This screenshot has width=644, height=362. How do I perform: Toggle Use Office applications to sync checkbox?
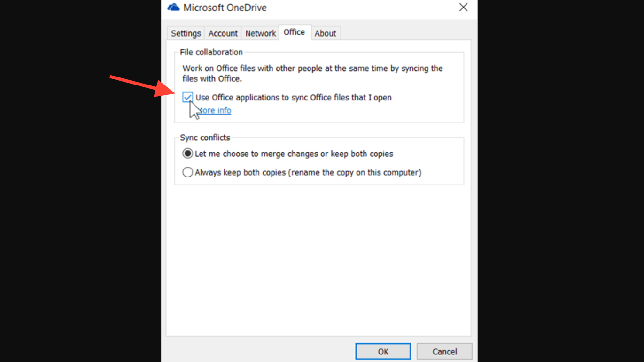pyautogui.click(x=187, y=97)
